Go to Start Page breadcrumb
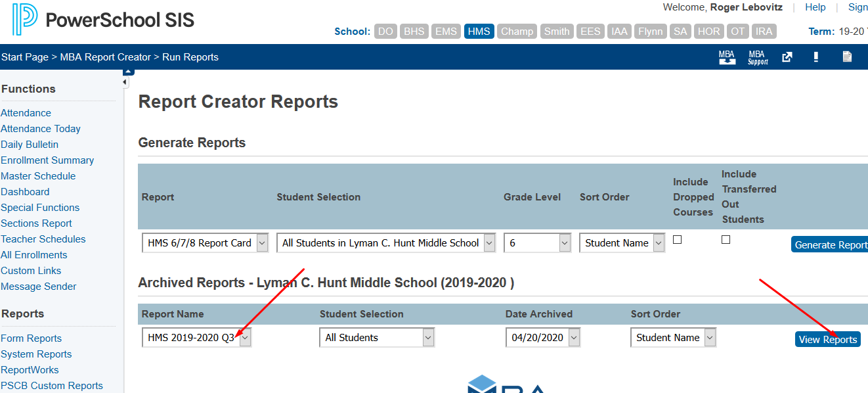The width and height of the screenshot is (868, 393). pyautogui.click(x=25, y=57)
